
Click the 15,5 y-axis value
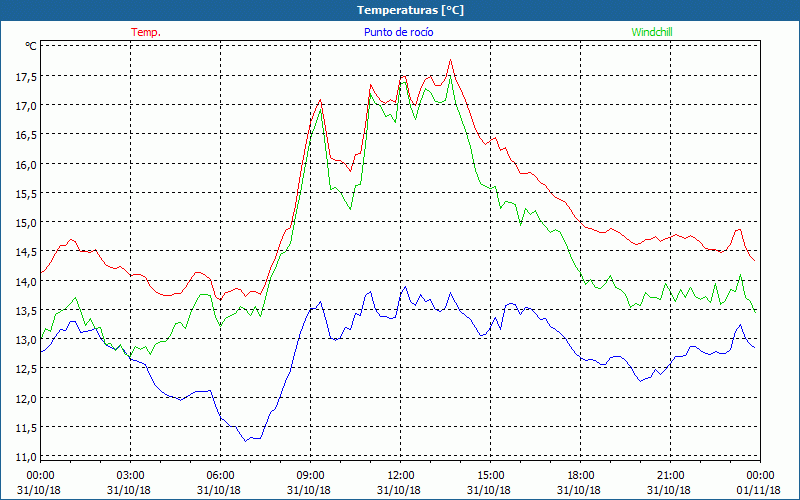pyautogui.click(x=26, y=193)
